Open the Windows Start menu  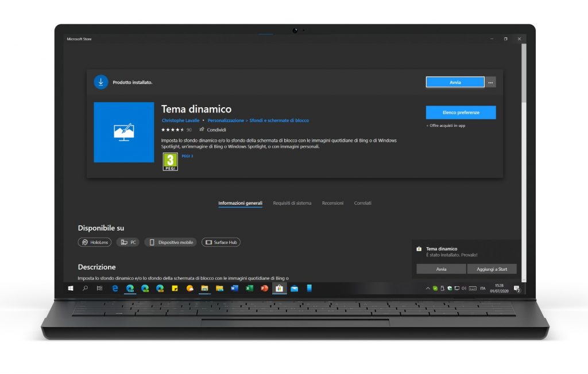71,288
